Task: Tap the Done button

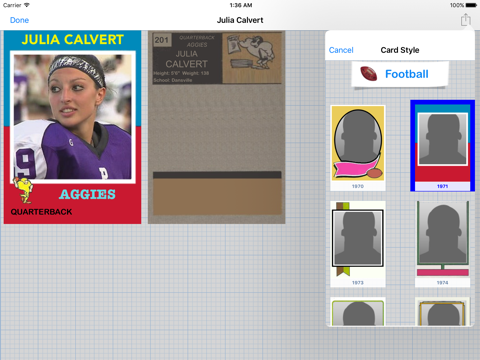Action: pos(19,20)
